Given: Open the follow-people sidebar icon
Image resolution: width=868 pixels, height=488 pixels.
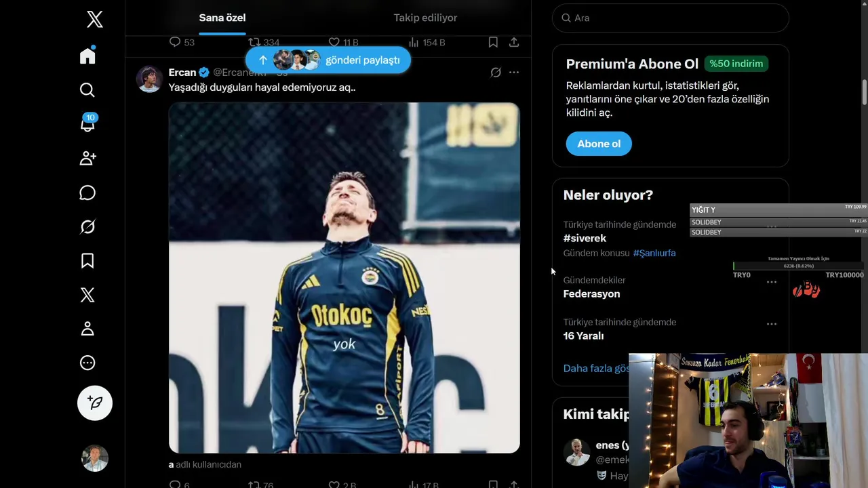Looking at the screenshot, I should tap(87, 159).
